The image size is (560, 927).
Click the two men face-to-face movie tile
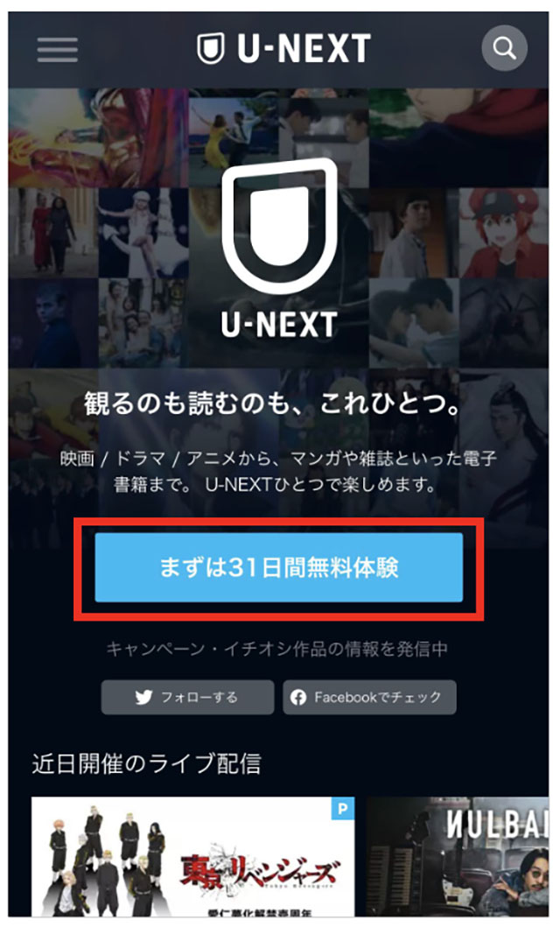414,322
